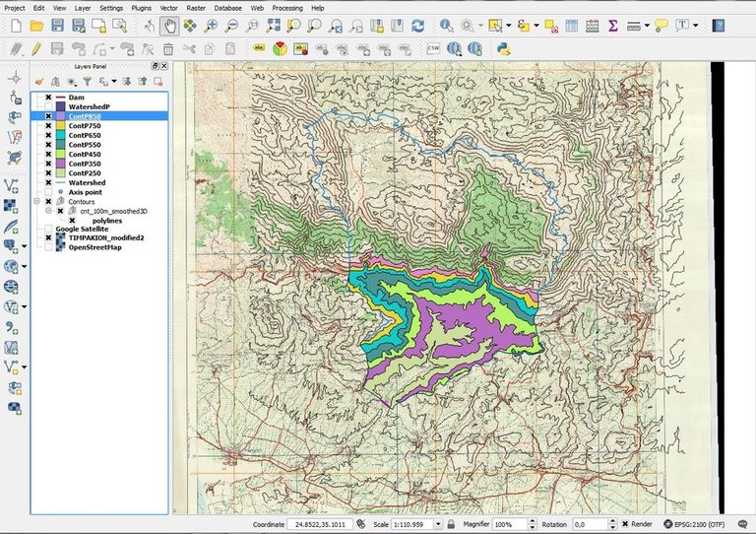Open the Processing menu
The height and width of the screenshot is (534, 756).
(287, 7)
